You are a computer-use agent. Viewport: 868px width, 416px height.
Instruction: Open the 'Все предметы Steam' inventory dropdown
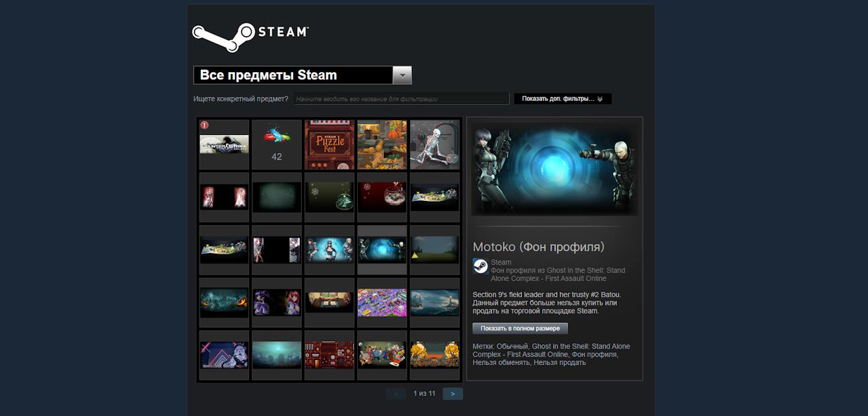pos(302,75)
